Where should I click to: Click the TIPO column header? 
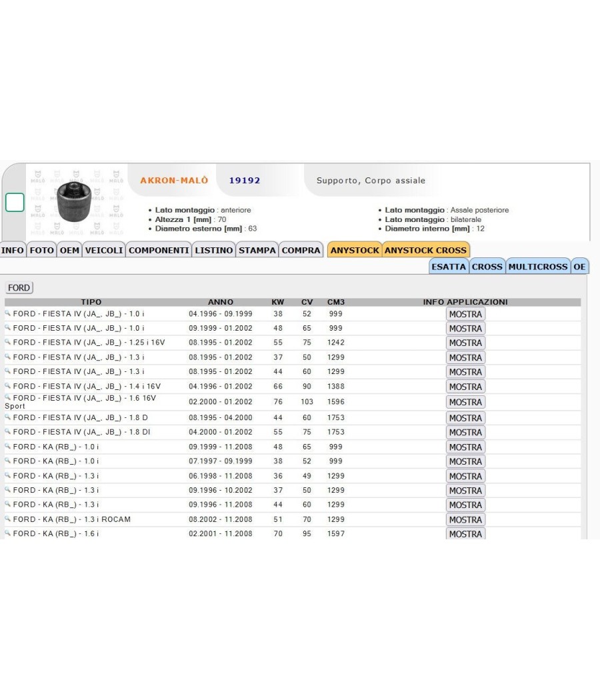click(x=91, y=302)
